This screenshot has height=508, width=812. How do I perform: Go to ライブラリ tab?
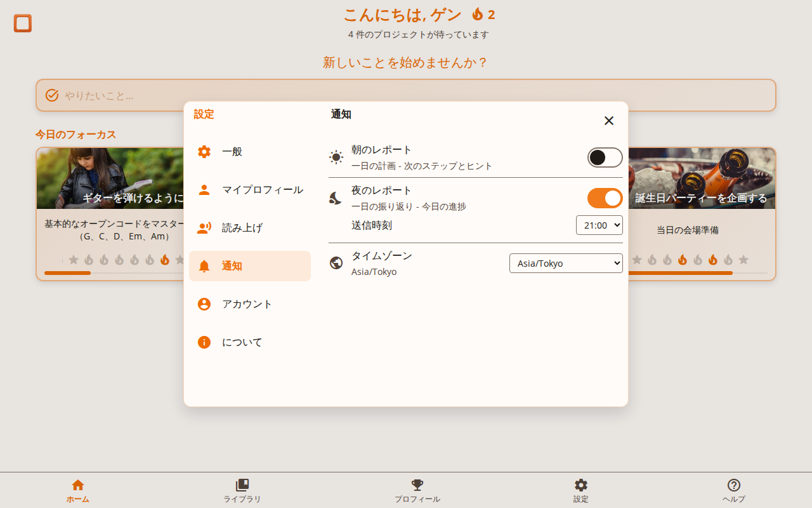[242, 490]
